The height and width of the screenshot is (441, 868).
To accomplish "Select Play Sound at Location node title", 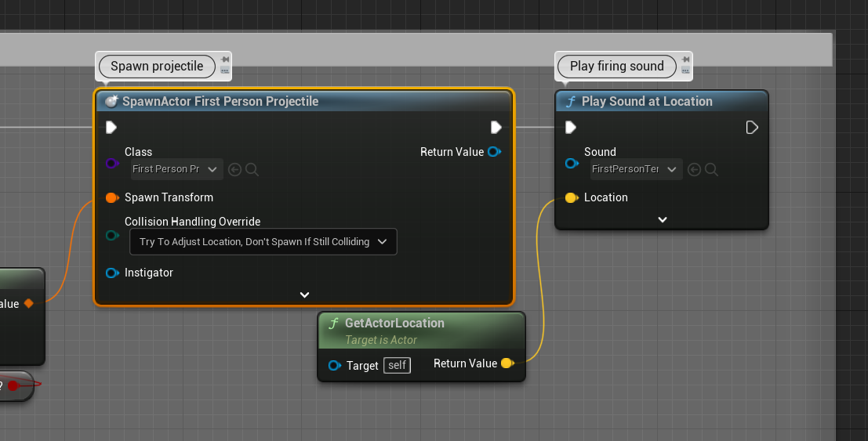I will [x=647, y=101].
